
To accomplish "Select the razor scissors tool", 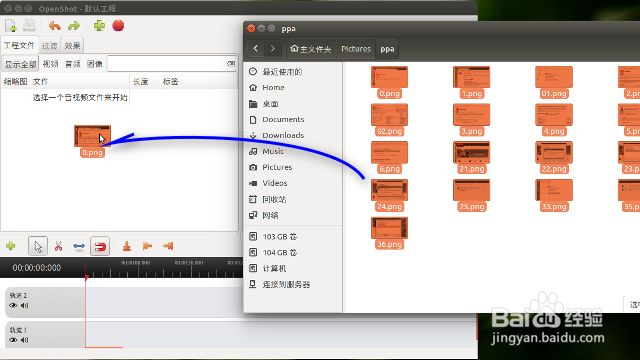I will click(x=58, y=246).
